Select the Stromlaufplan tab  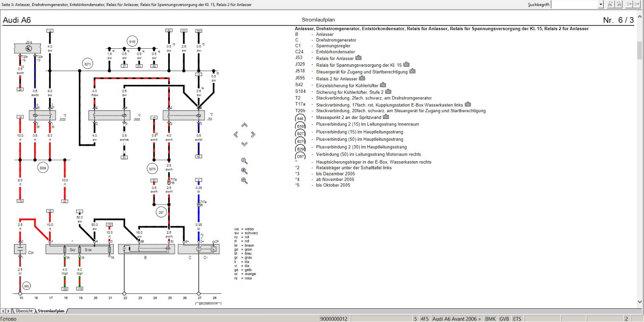click(51, 311)
